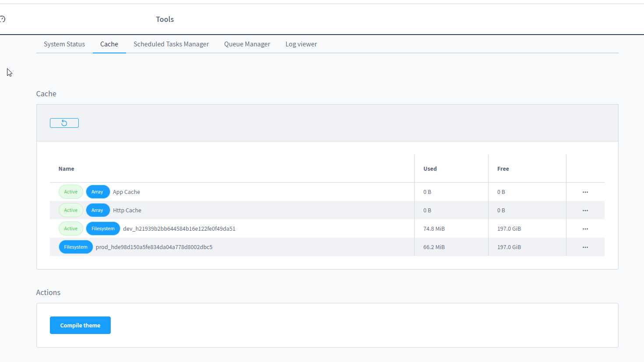Go to the Queue Manager tab

click(x=247, y=44)
